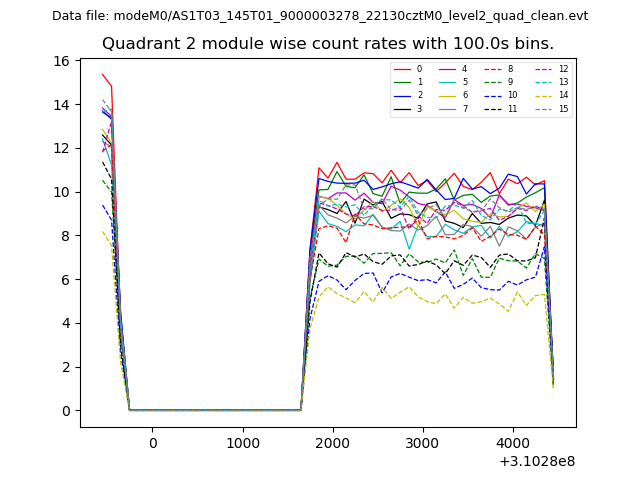The width and height of the screenshot is (640, 480).
Task: Click the y-axis tick label 4
Action: point(65,323)
